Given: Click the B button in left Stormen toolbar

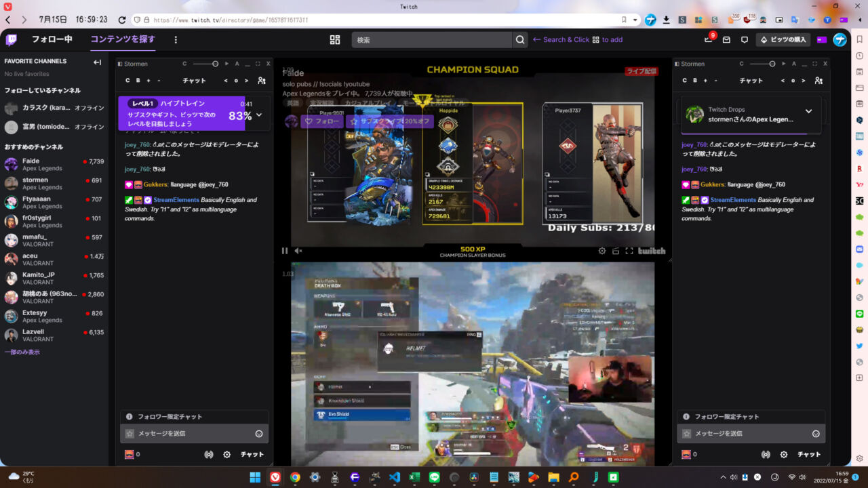Looking at the screenshot, I should tap(138, 81).
